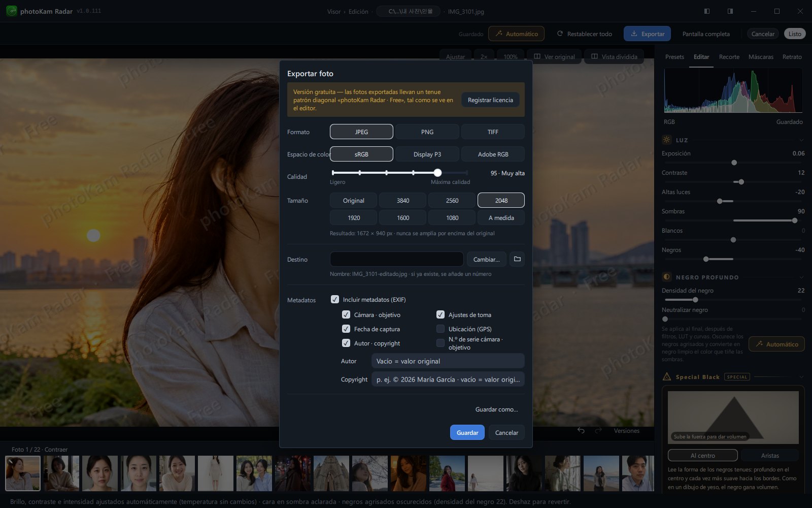
Task: Uncheck Incluir metadatos (EXIF)
Action: [x=335, y=299]
